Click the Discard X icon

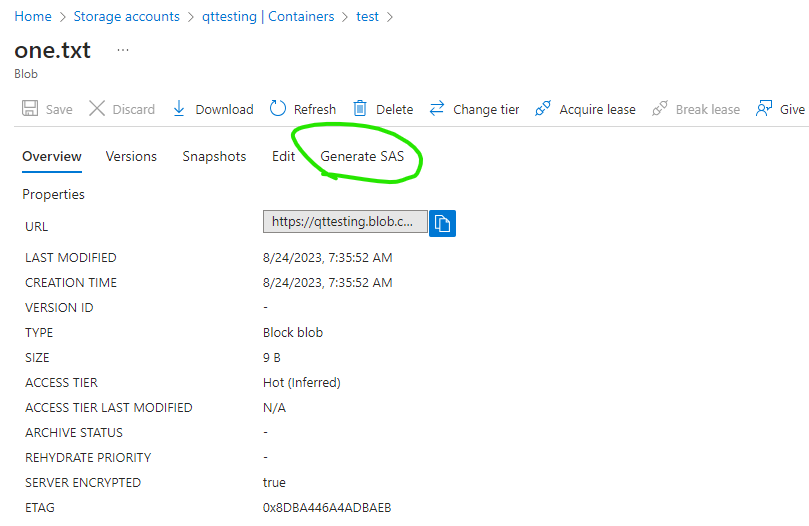click(x=97, y=108)
